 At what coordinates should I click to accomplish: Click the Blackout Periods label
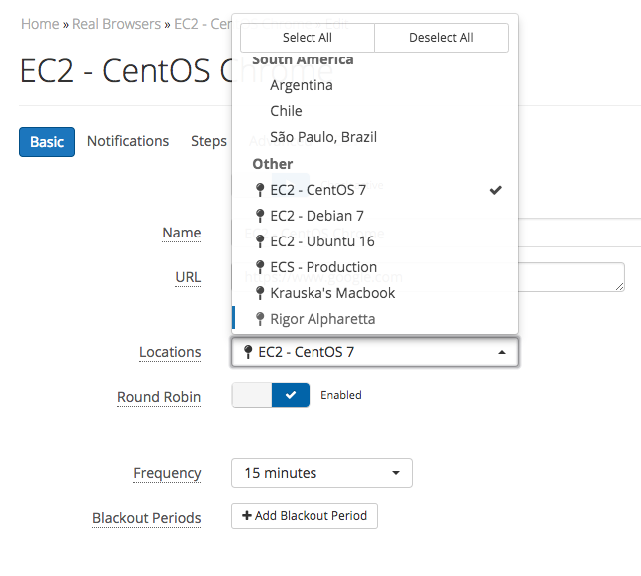pos(147,518)
